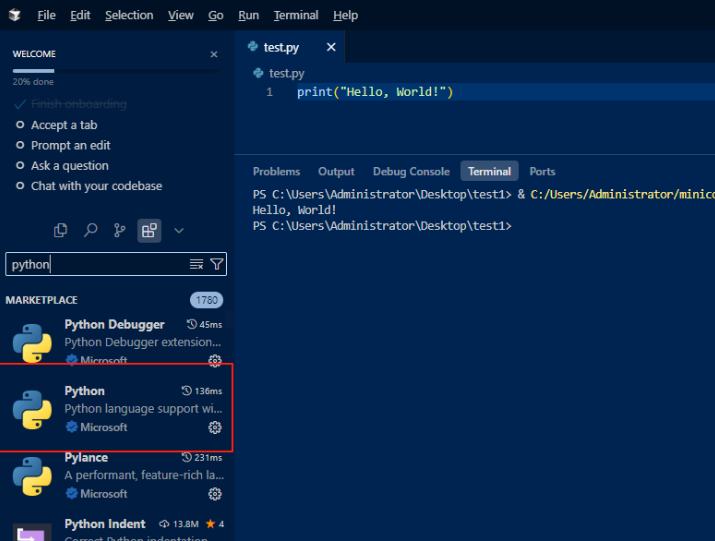Open the Source Control branch icon
Screen dimensions: 715x541
(x=119, y=230)
